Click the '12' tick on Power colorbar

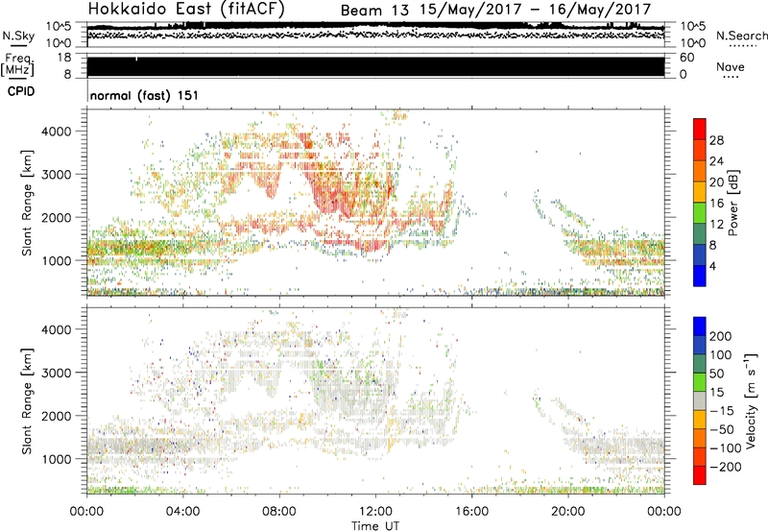coord(716,225)
